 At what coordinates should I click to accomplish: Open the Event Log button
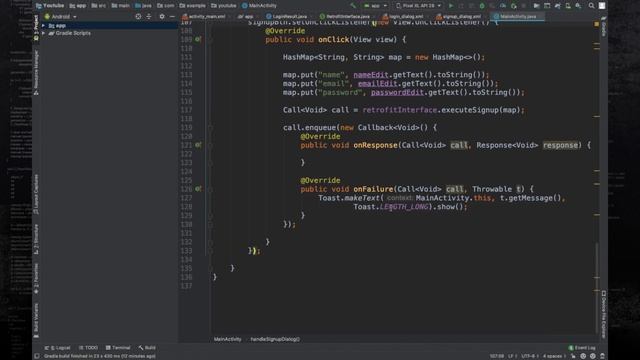582,348
